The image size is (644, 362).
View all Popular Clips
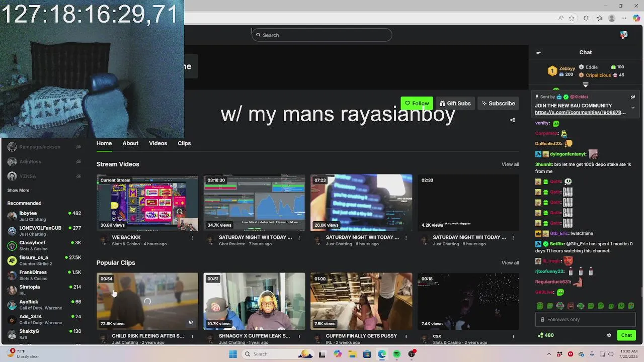[510, 263]
